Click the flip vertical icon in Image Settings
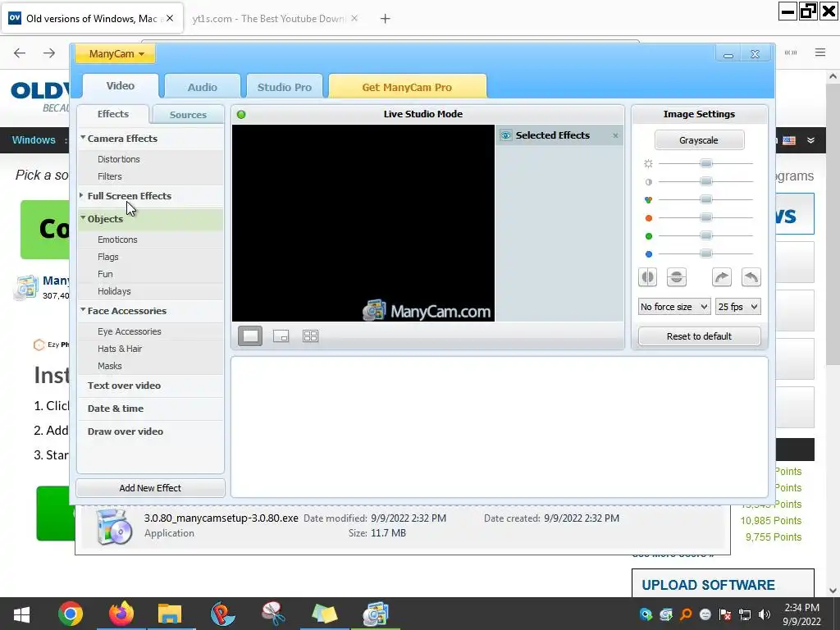This screenshot has height=630, width=840. (677, 277)
